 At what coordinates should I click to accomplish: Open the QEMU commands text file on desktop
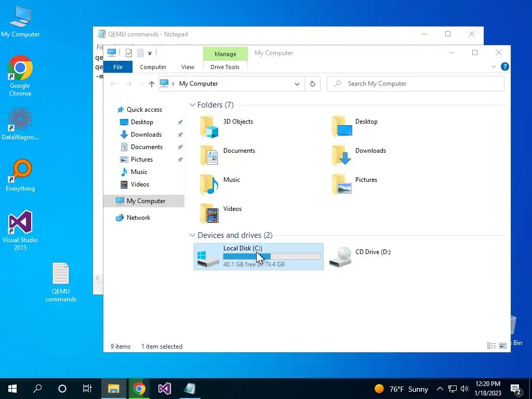(x=61, y=282)
